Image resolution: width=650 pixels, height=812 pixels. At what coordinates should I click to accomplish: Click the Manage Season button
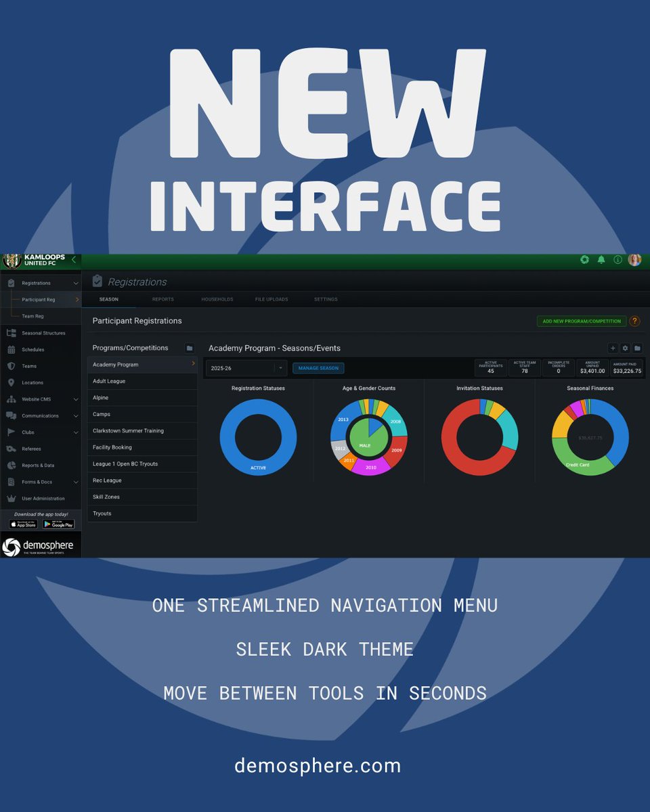(x=318, y=368)
